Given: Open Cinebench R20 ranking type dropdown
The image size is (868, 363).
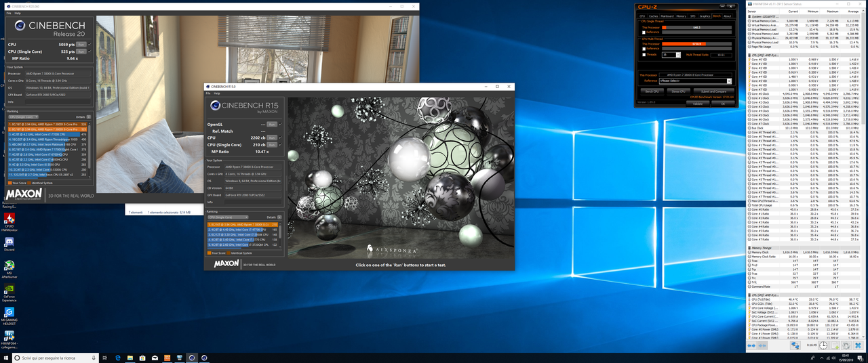Looking at the screenshot, I should click(24, 116).
